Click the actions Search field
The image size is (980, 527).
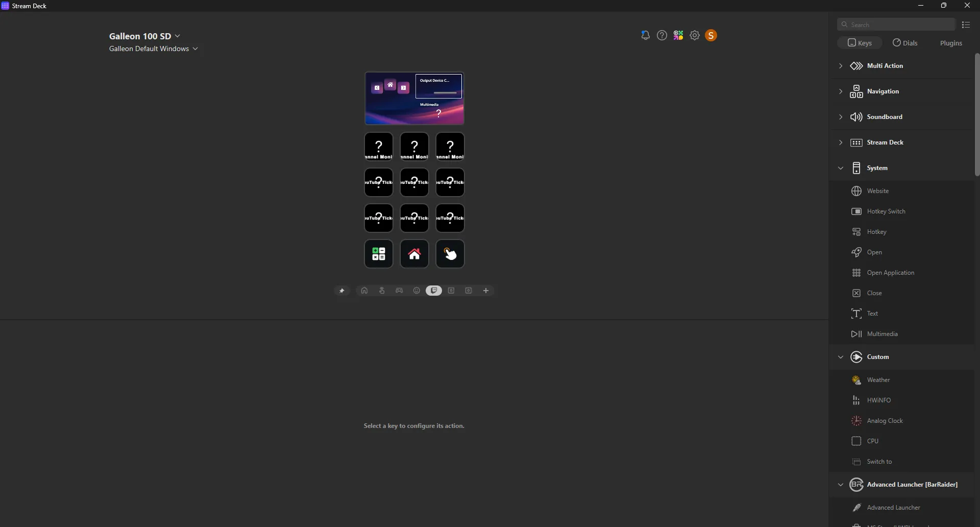pos(896,25)
